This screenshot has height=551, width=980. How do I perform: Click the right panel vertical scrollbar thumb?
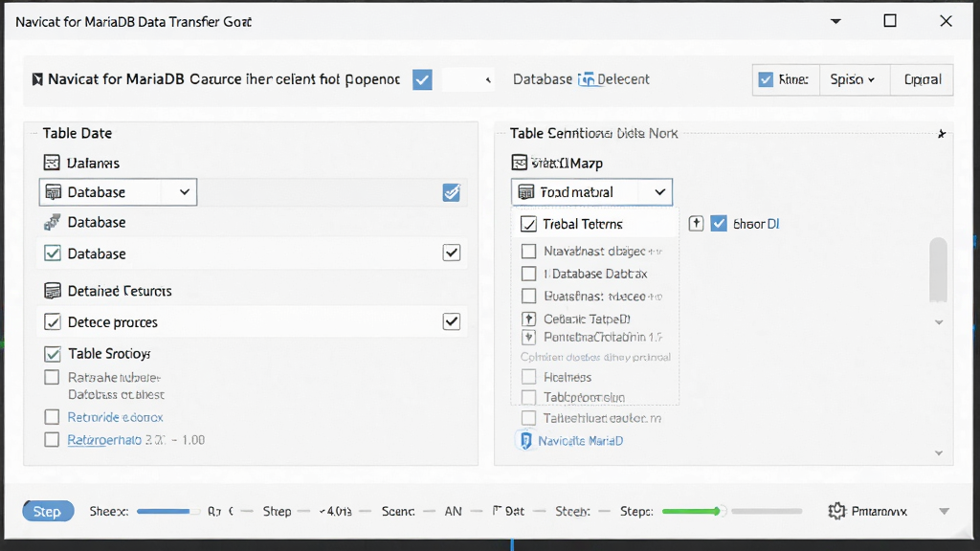click(x=938, y=269)
